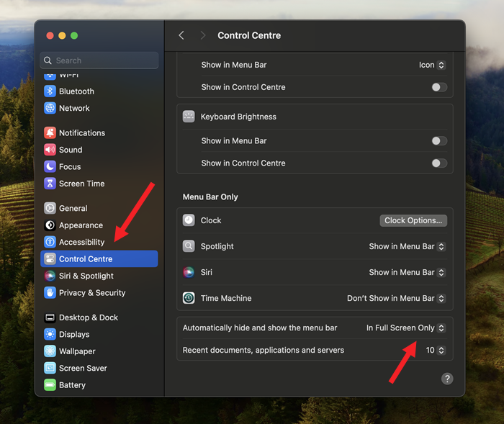The width and height of the screenshot is (504, 424).
Task: Select Displays in the sidebar
Action: coord(99,334)
